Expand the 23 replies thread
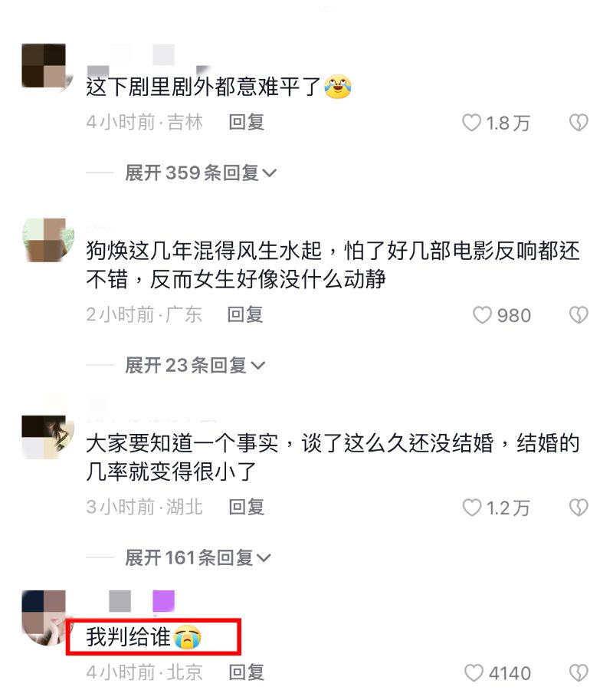Viewport: 613px width, 700px height. click(195, 365)
